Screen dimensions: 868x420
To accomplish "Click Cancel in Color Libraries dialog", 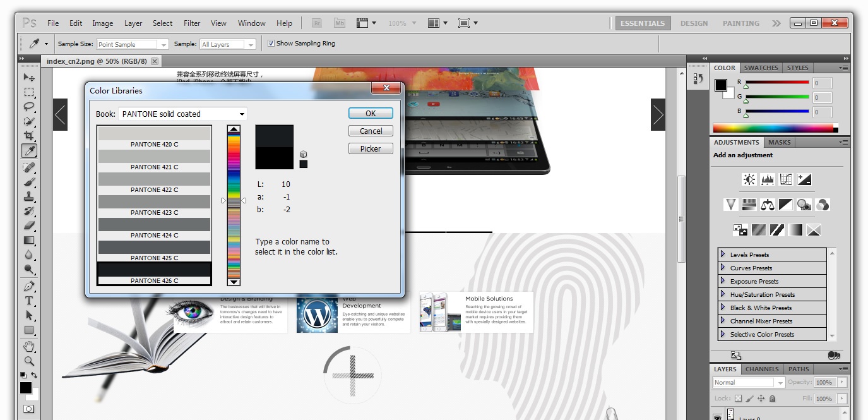I will tap(371, 131).
